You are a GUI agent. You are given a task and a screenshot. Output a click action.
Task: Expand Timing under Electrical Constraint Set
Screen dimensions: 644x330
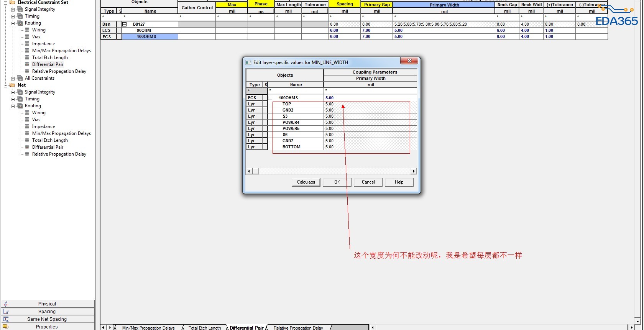(x=13, y=16)
